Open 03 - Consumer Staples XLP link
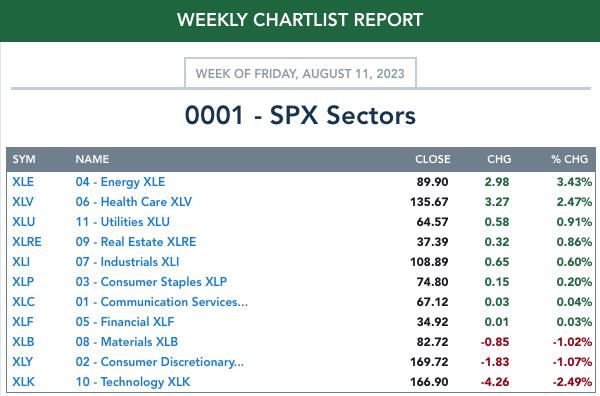The image size is (600, 396). [151, 282]
